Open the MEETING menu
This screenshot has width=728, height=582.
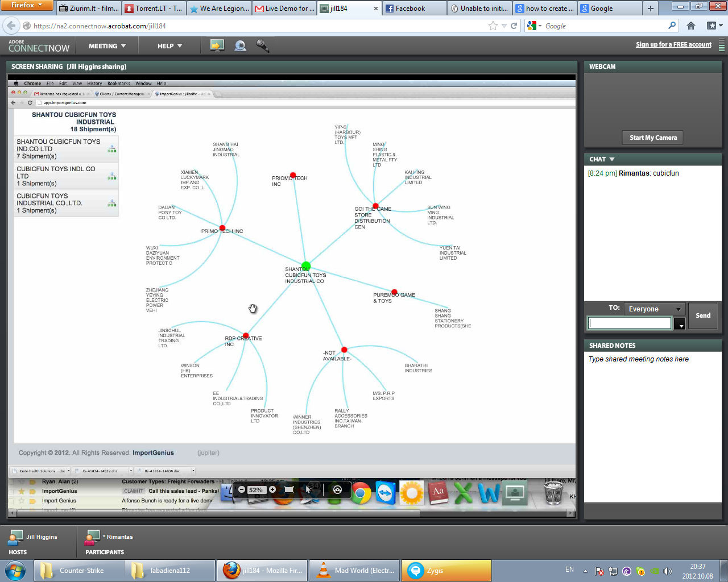point(107,46)
